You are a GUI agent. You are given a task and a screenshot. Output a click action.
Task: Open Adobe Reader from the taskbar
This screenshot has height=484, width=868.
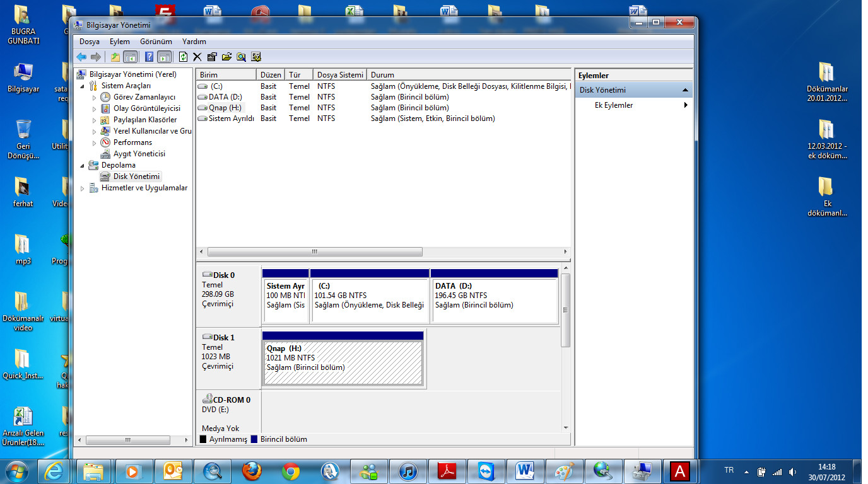[447, 471]
